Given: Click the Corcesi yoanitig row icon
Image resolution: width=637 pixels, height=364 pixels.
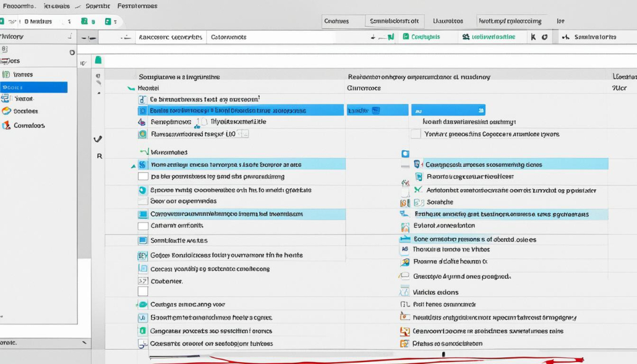Looking at the screenshot, I should pos(143,269).
